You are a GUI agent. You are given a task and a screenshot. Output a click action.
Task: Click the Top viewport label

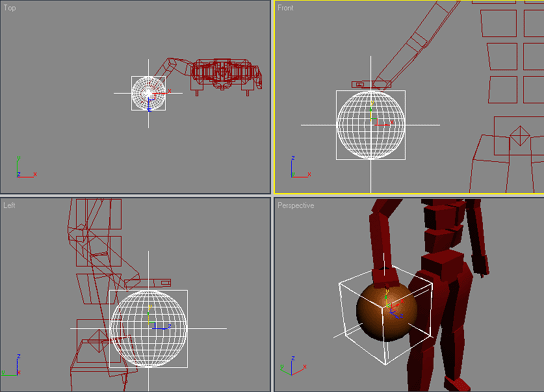pos(10,8)
